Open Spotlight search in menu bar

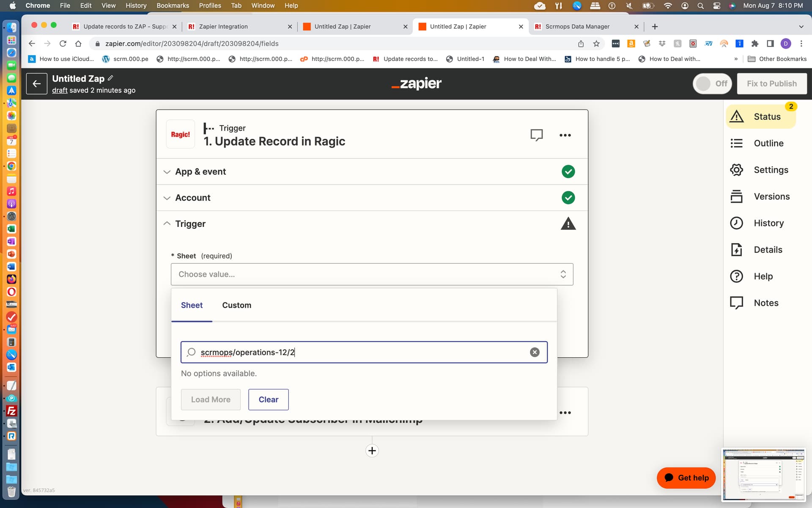700,6
